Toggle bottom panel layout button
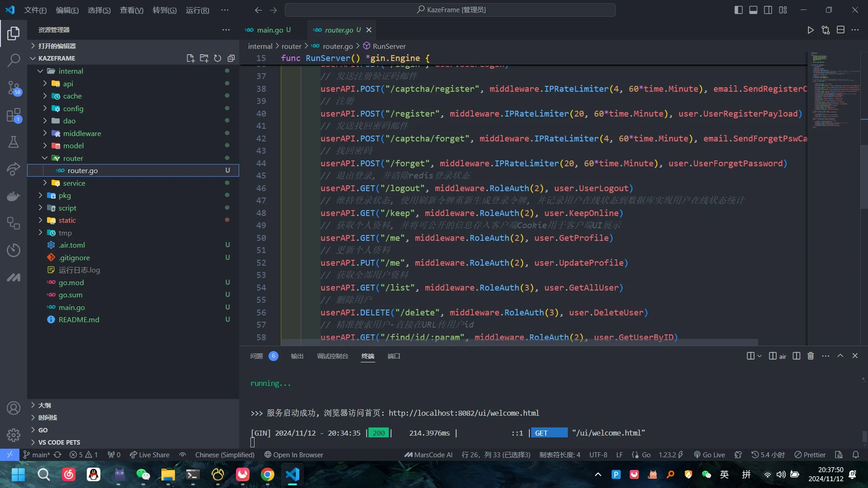Viewport: 868px width, 488px height. [753, 10]
